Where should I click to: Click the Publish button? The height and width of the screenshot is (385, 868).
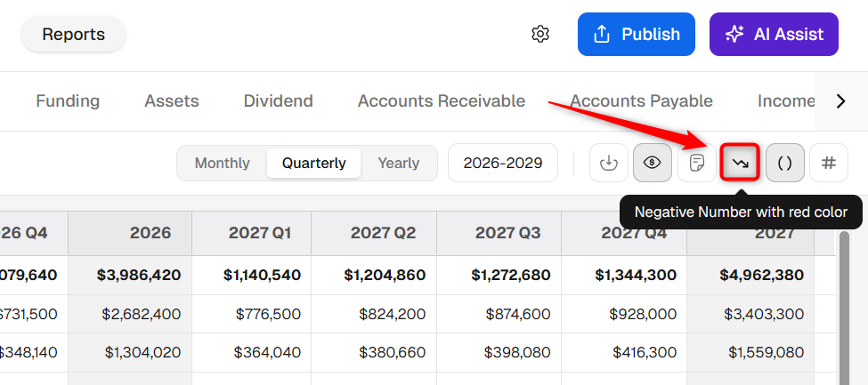point(636,35)
